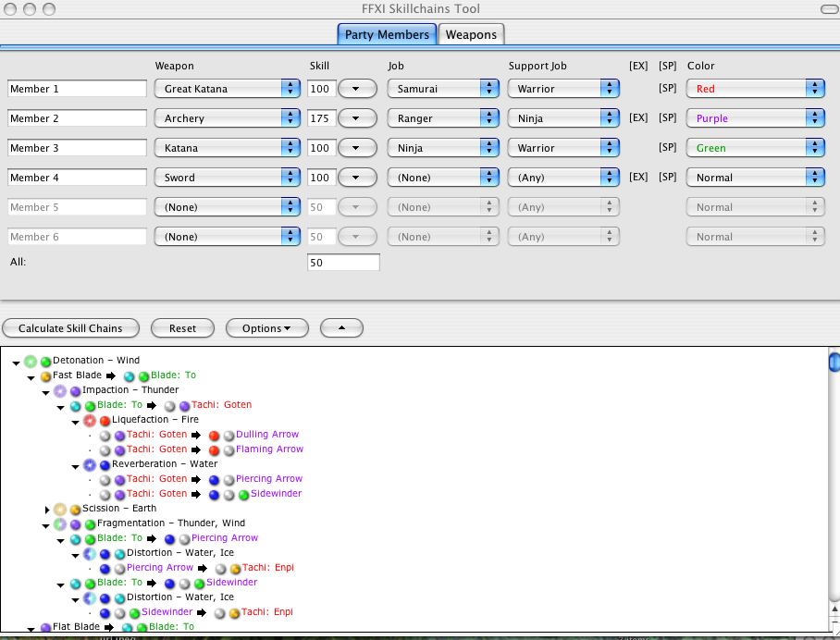Open Member 4's (Any) support job dropdown

pyautogui.click(x=563, y=178)
